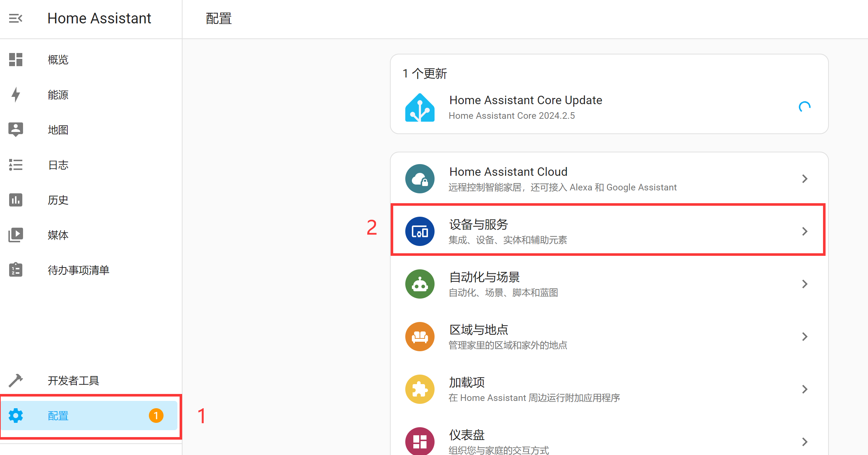Open Home Assistant Cloud settings title
The width and height of the screenshot is (868, 455).
[x=508, y=172]
